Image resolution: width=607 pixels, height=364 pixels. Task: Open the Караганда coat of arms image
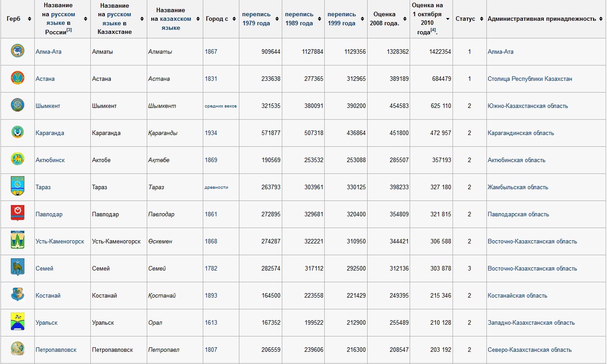tap(18, 132)
